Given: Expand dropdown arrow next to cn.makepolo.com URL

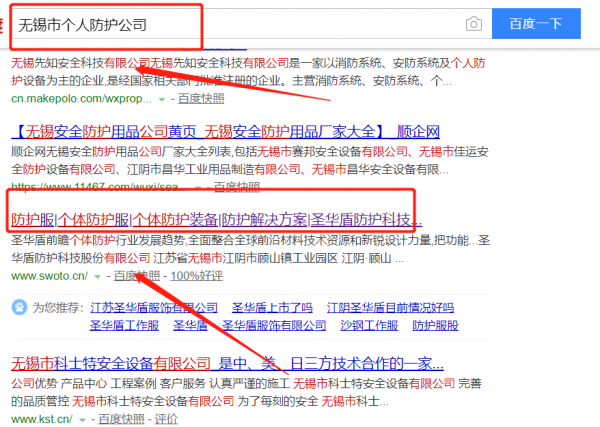Looking at the screenshot, I should 162,101.
